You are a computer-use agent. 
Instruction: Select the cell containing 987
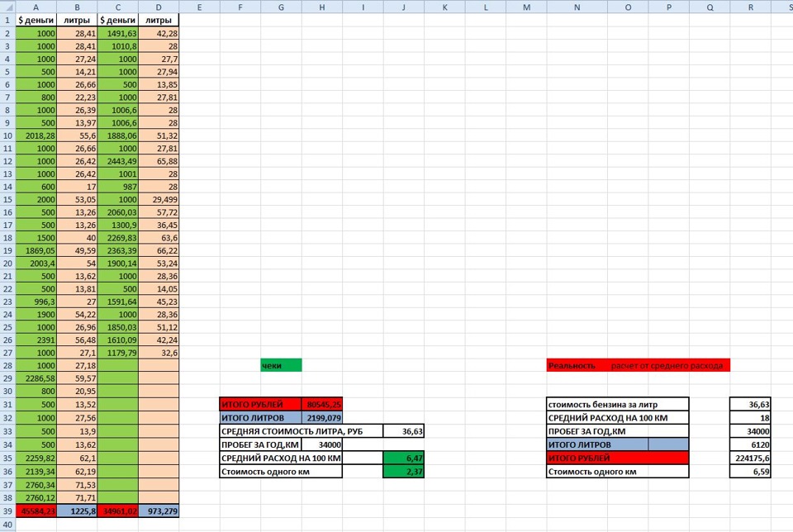[118, 187]
